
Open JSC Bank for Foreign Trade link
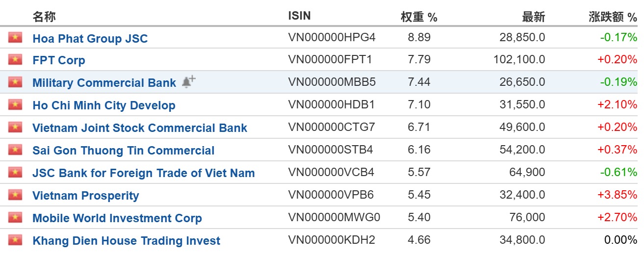coord(144,173)
